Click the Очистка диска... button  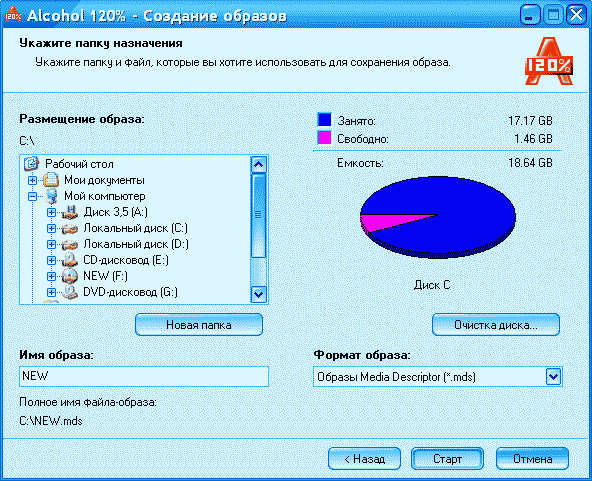496,325
